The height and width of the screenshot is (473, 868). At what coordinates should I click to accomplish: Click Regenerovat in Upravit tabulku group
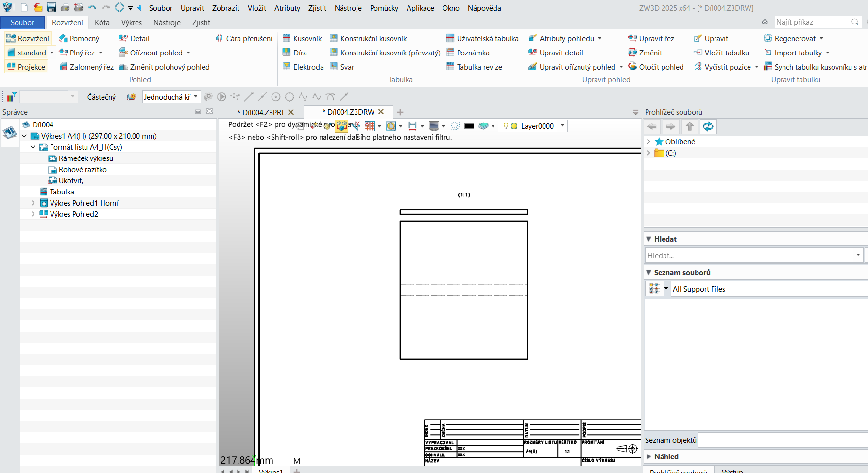point(794,38)
